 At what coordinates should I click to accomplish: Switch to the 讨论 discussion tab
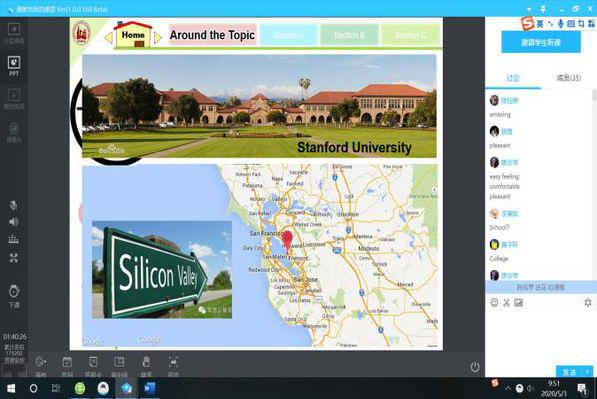pos(512,78)
